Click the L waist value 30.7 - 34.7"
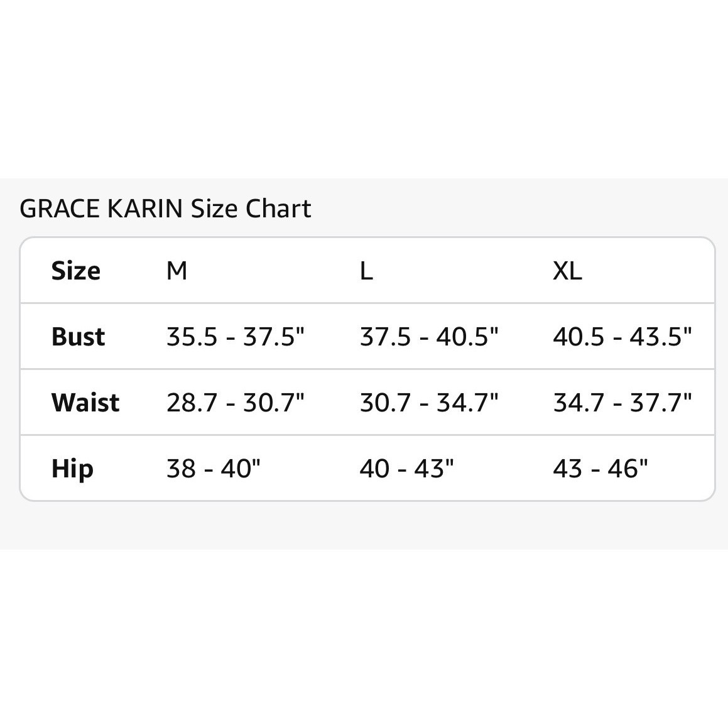The height and width of the screenshot is (728, 728). [x=429, y=403]
